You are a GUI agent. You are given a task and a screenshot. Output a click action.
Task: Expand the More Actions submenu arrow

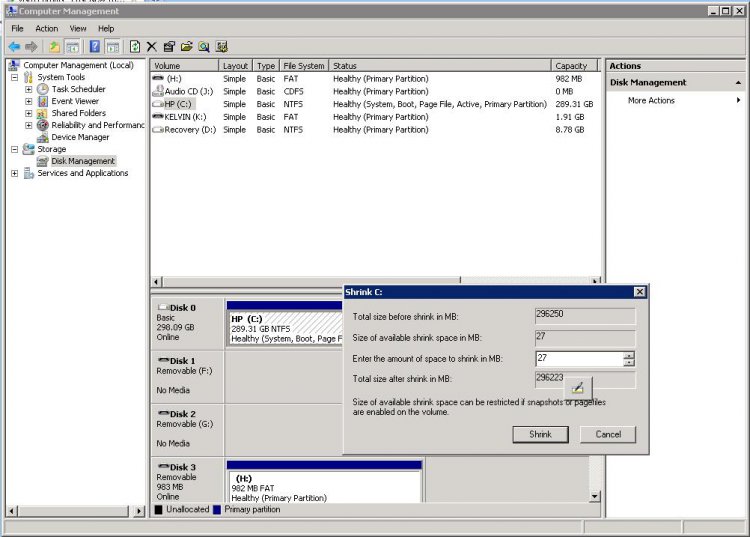[x=739, y=100]
